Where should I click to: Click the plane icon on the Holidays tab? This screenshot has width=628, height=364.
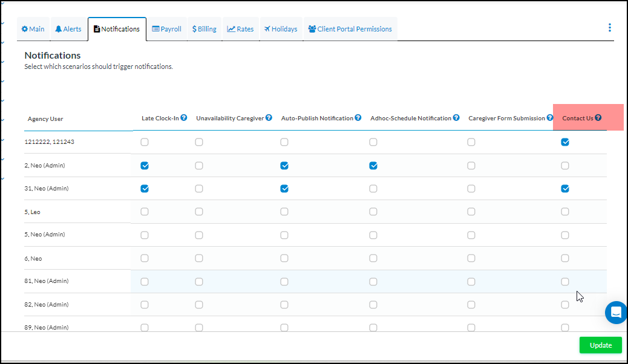click(x=267, y=28)
